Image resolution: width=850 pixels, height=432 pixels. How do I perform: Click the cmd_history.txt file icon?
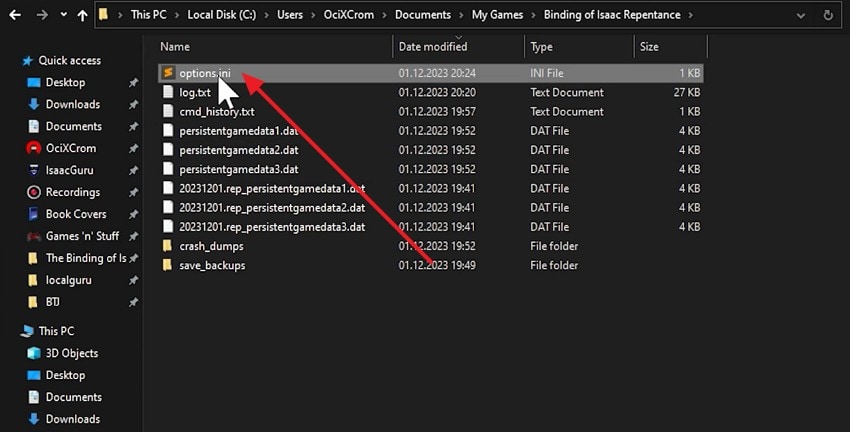tap(168, 111)
